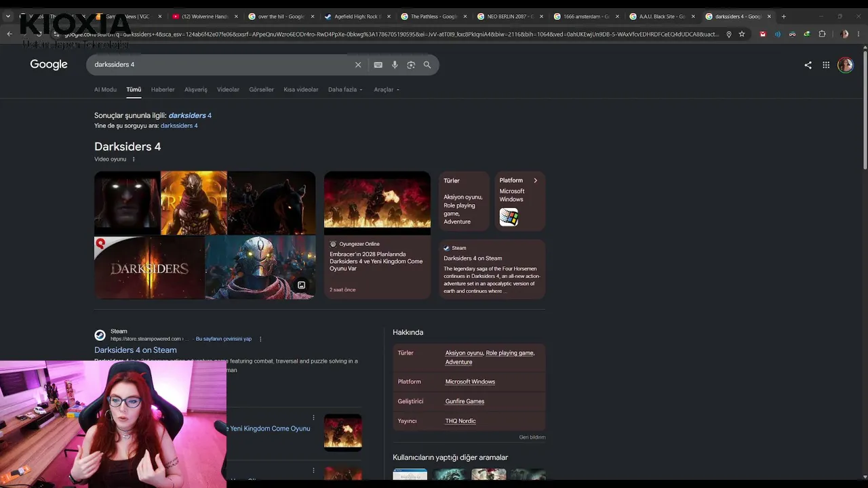The width and height of the screenshot is (868, 488).
Task: Switch to the Haberler tab
Action: click(x=163, y=89)
